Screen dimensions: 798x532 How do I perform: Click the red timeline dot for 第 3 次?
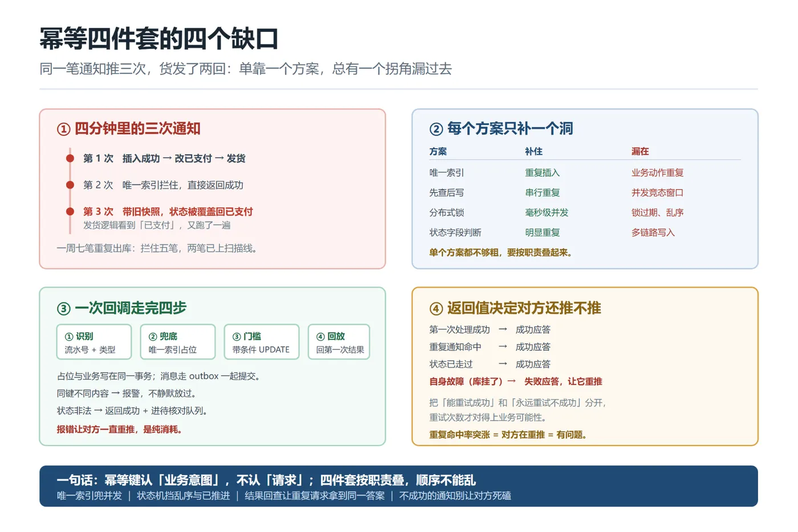tap(70, 211)
